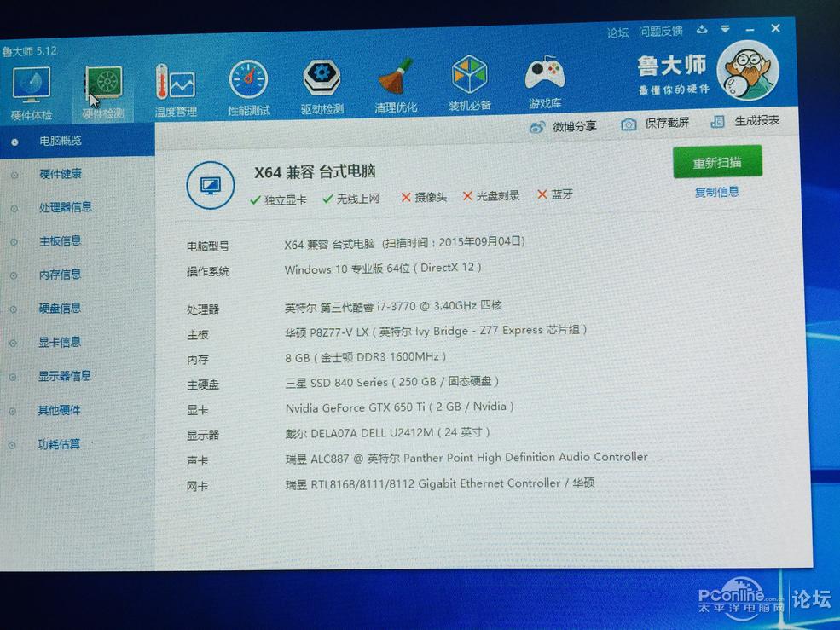
Task: Close the 鲁大师 window
Action: (775, 28)
